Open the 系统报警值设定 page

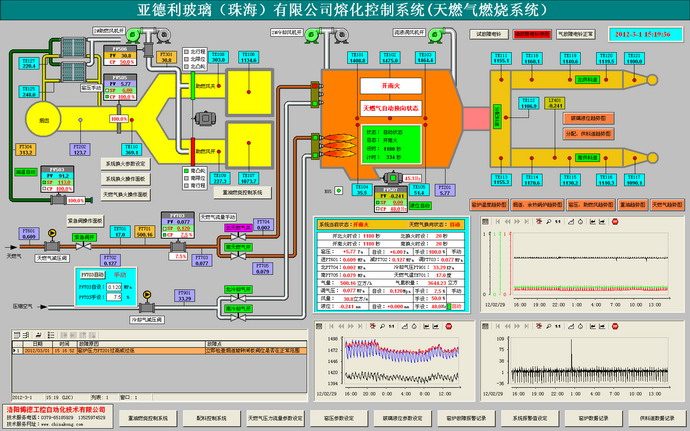click(530, 418)
